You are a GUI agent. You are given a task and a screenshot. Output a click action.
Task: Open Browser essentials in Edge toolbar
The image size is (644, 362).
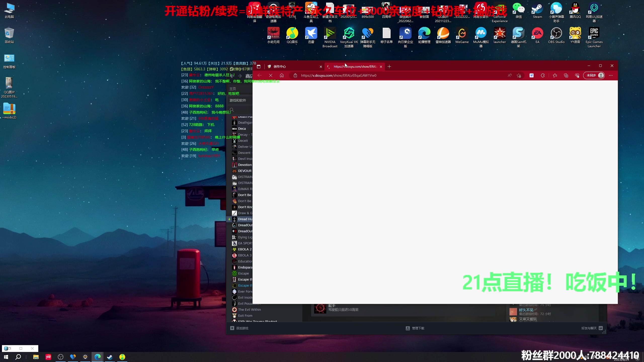click(577, 75)
